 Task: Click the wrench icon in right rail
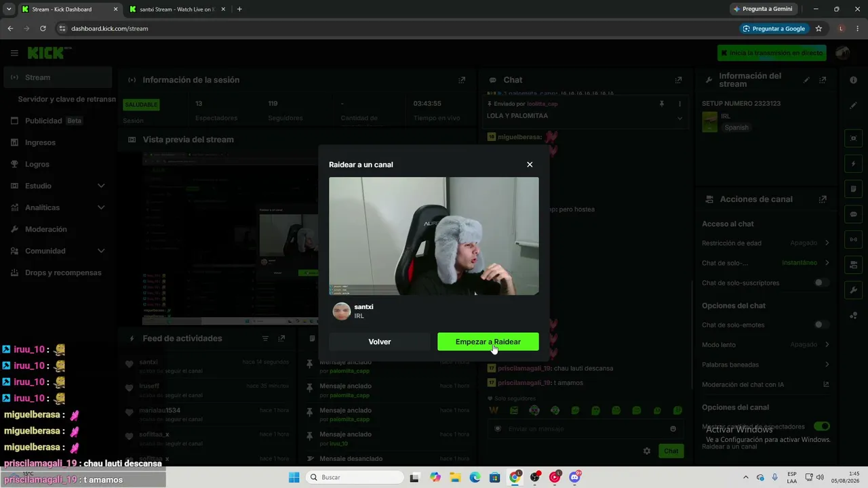pyautogui.click(x=853, y=290)
